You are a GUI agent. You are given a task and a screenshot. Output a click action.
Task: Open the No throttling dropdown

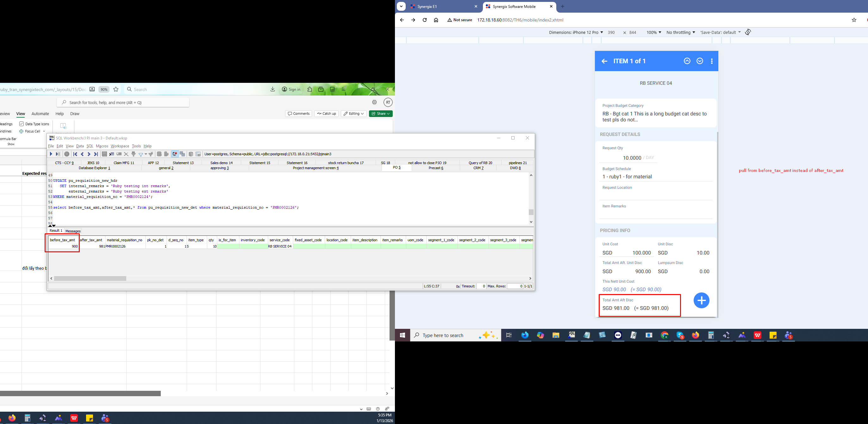tap(680, 32)
